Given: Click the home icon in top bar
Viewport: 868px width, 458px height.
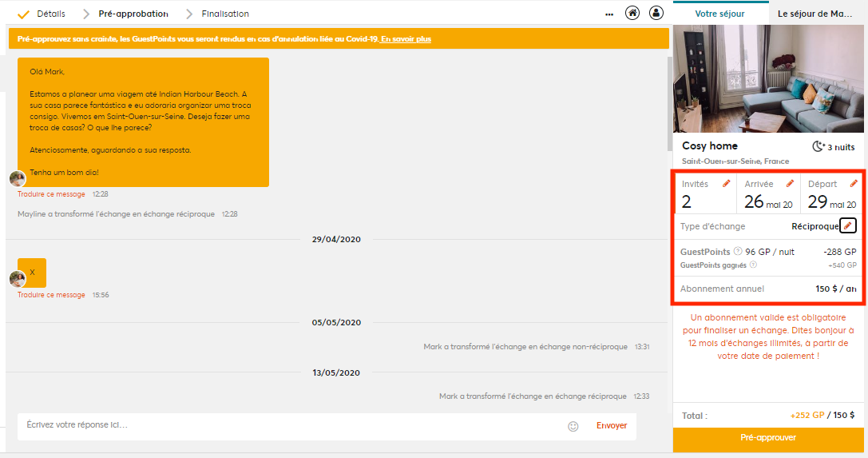Looking at the screenshot, I should pyautogui.click(x=632, y=13).
